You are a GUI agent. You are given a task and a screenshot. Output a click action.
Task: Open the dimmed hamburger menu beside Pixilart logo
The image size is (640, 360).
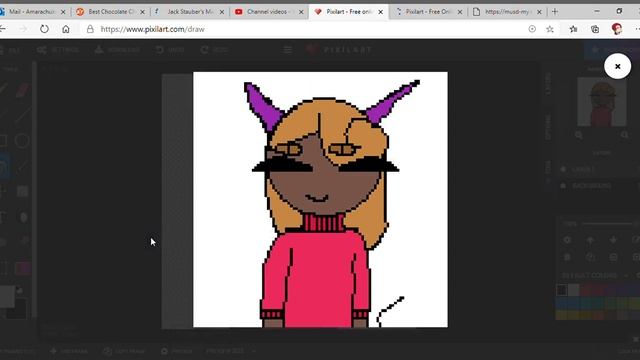click(x=287, y=50)
